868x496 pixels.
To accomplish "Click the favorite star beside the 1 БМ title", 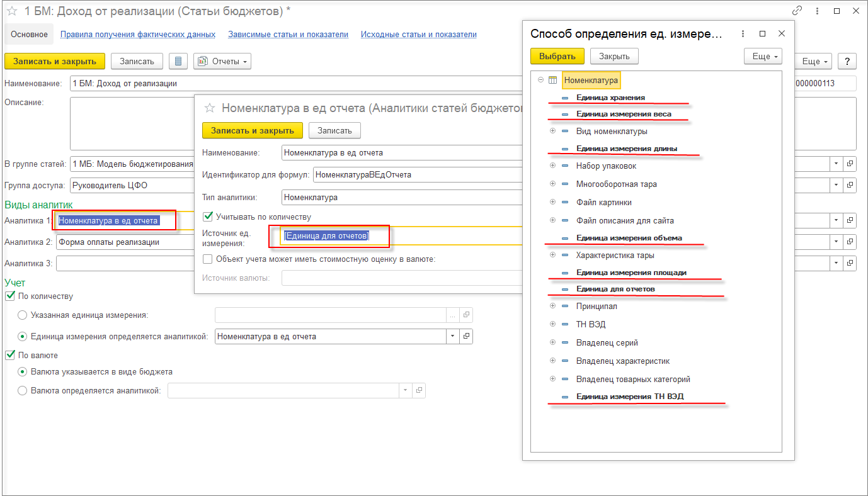I will click(11, 11).
